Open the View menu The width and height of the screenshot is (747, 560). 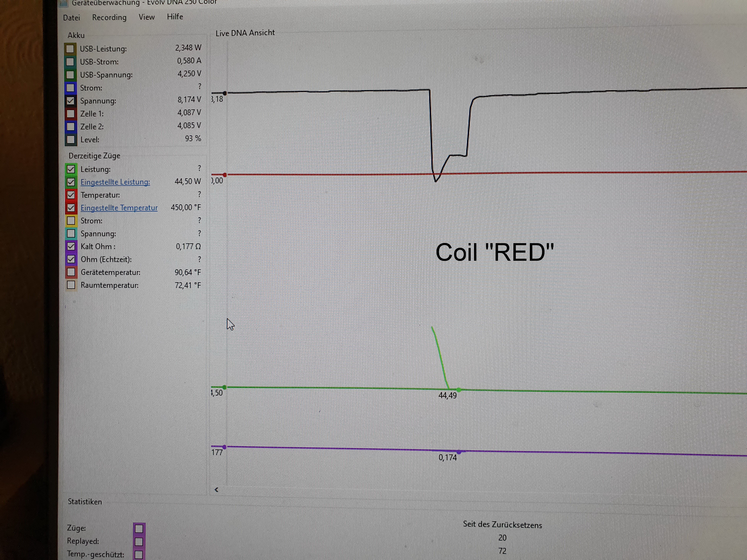pyautogui.click(x=147, y=17)
